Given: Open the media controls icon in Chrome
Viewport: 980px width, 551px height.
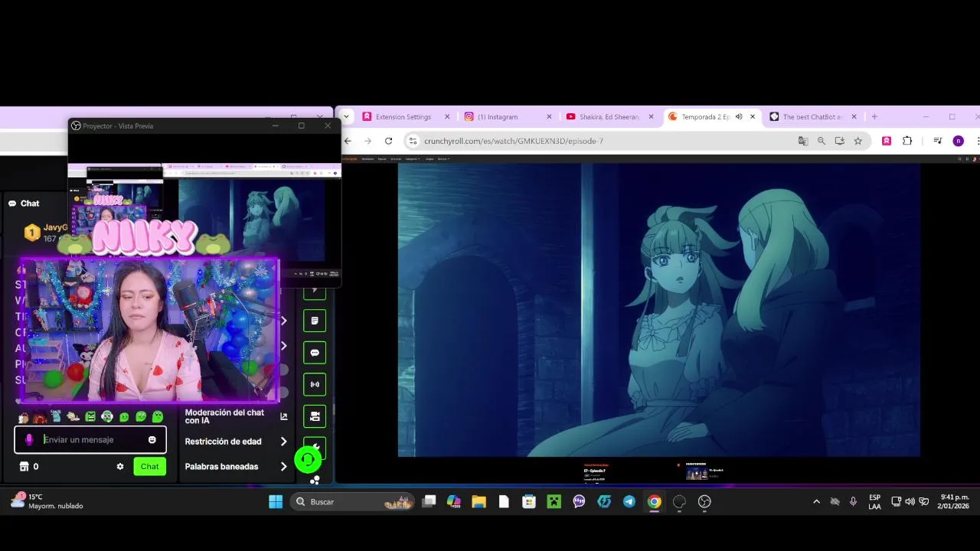Looking at the screenshot, I should click(x=938, y=141).
